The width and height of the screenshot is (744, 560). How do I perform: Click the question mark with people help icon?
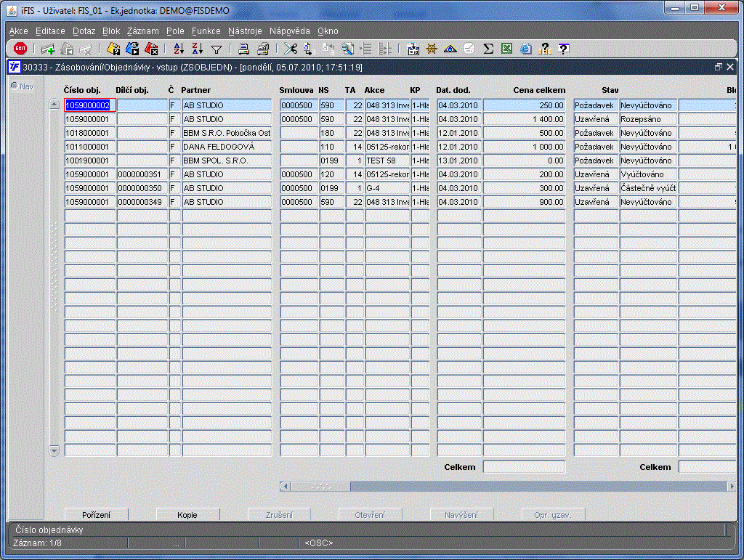[545, 49]
